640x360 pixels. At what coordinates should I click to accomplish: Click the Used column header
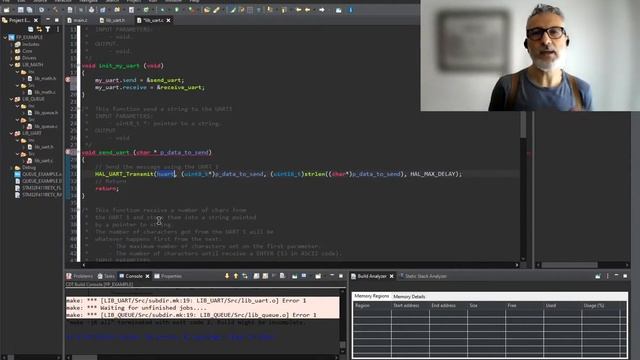click(562, 305)
